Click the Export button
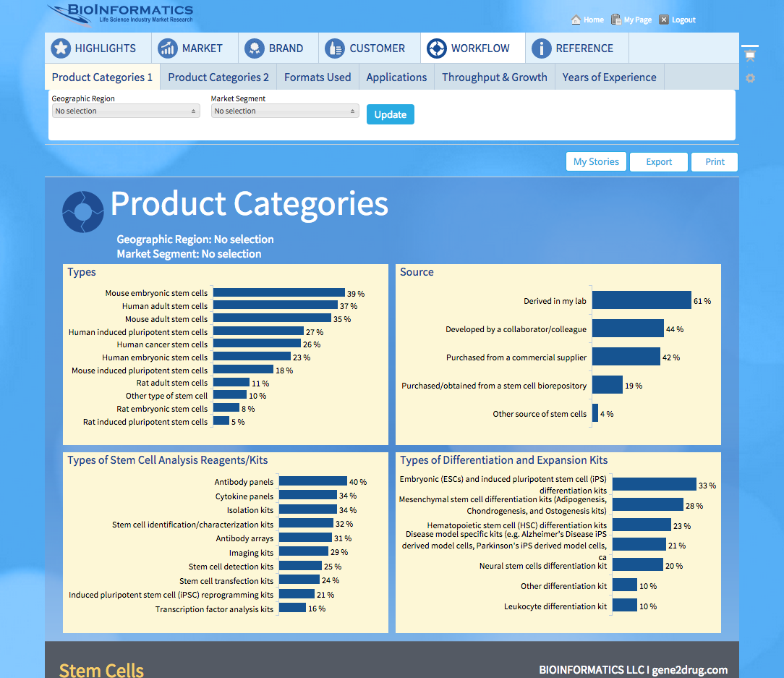This screenshot has width=784, height=678. 659,162
